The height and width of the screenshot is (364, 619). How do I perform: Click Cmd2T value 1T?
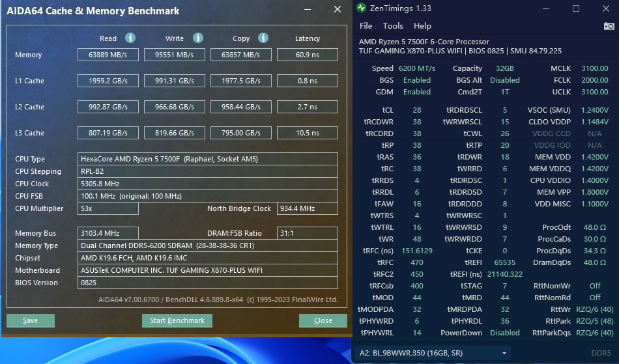pos(504,92)
